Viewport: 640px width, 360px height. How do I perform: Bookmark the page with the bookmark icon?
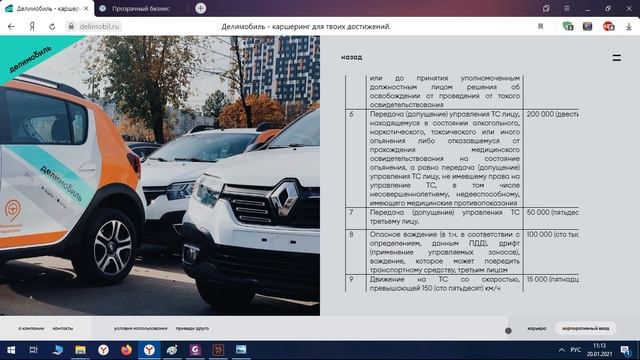coord(540,27)
